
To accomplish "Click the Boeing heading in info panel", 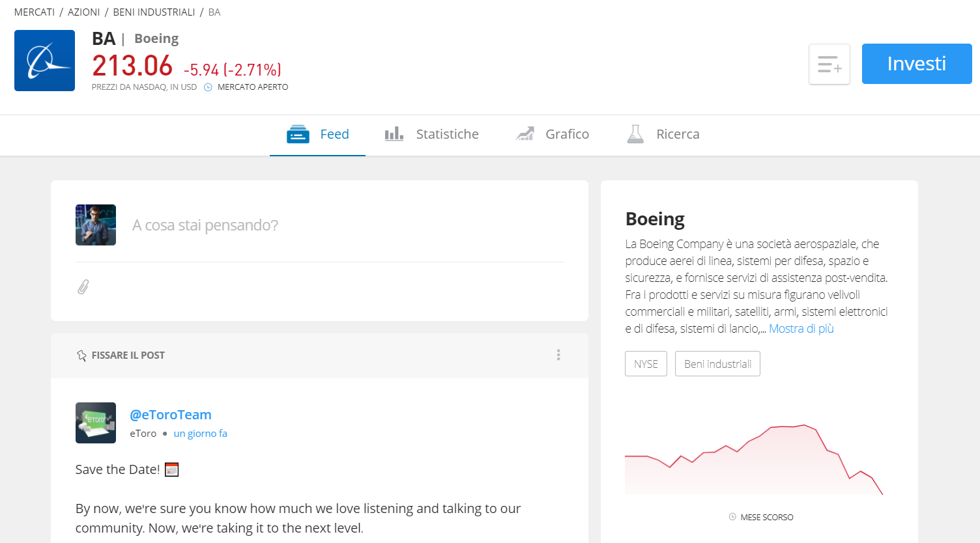I will pyautogui.click(x=655, y=219).
